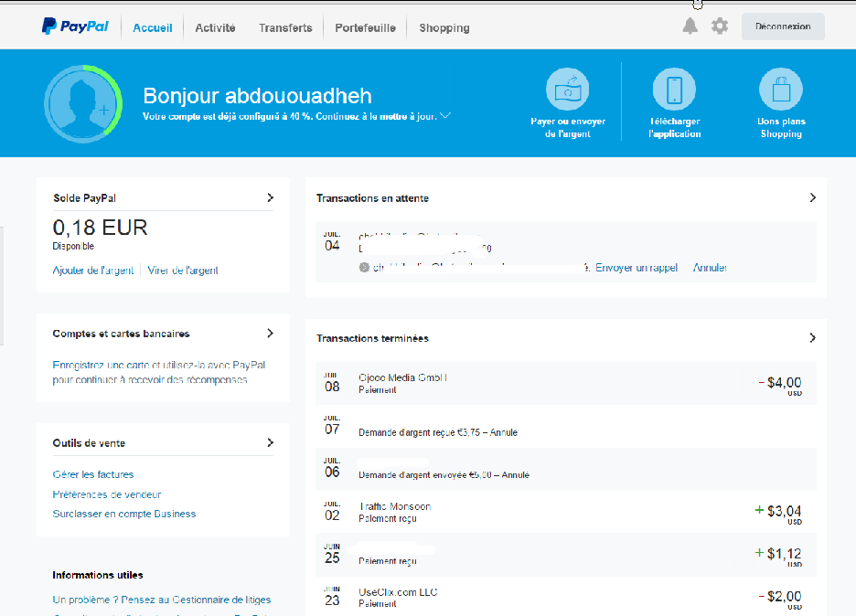Open the Demande d'argent envoyée transaction

tap(565, 469)
